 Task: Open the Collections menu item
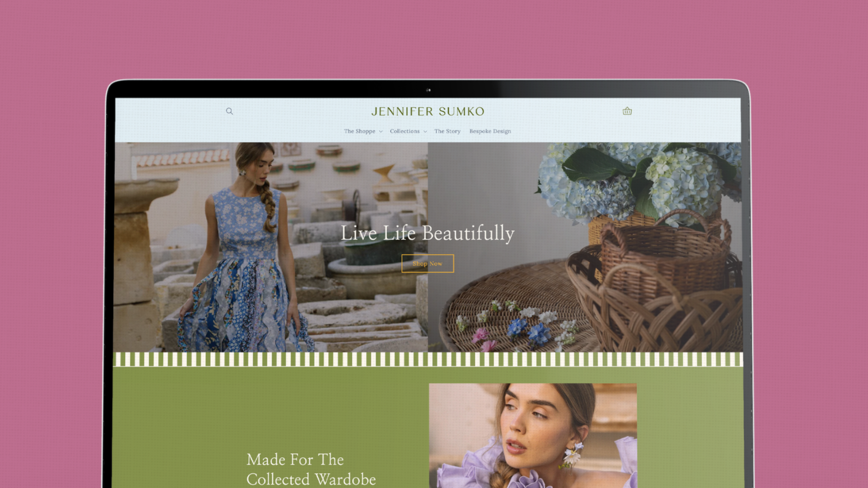tap(405, 131)
